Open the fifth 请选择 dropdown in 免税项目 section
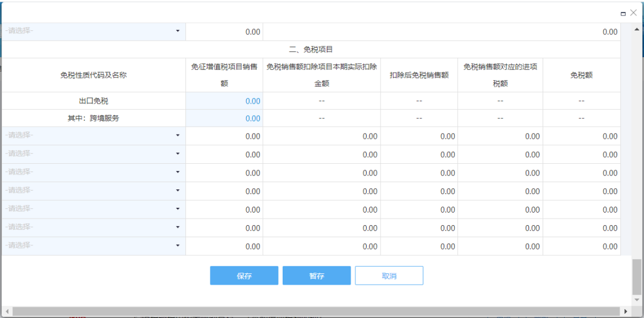The image size is (644, 318). pyautogui.click(x=93, y=209)
